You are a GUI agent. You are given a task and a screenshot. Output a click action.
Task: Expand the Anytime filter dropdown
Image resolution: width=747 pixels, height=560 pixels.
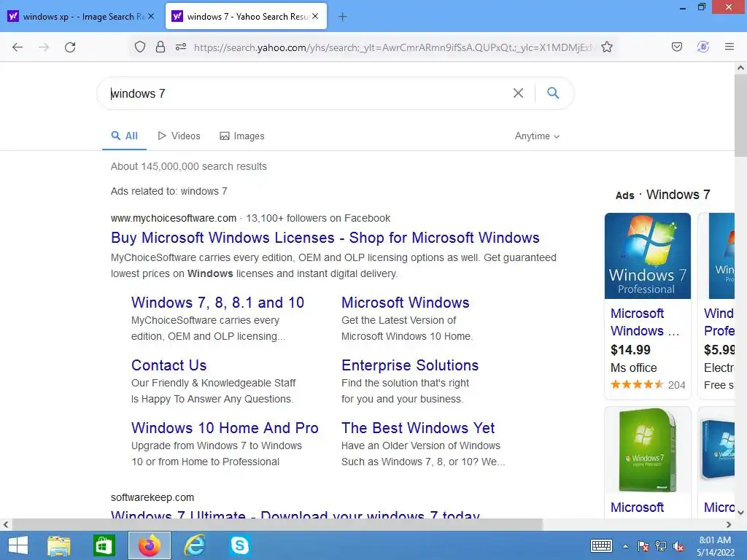point(537,136)
